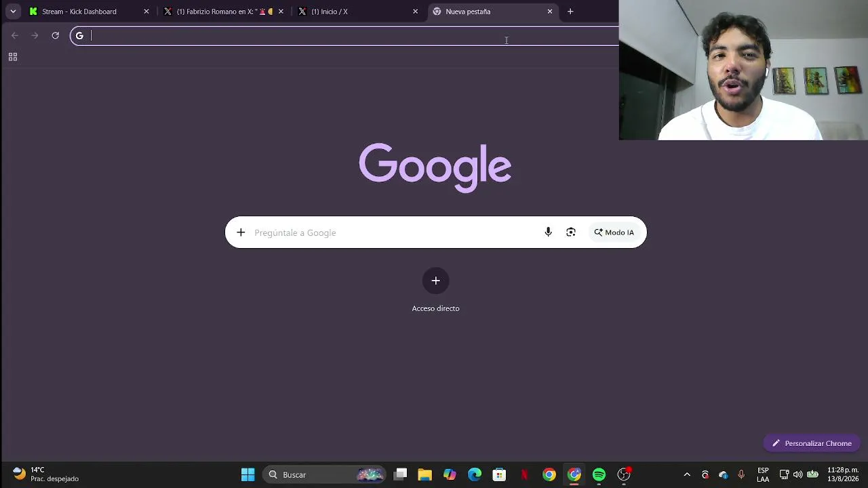The width and height of the screenshot is (868, 488).
Task: Click the Buscar taskbar search box
Action: coord(324,474)
